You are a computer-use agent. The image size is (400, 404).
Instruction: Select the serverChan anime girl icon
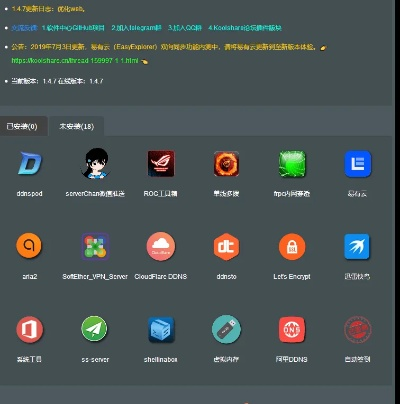pyautogui.click(x=95, y=163)
